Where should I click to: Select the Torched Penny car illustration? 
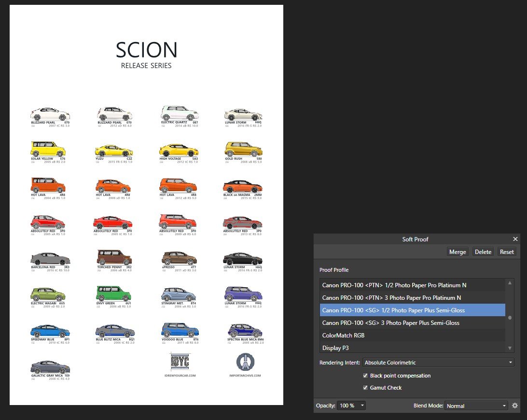[114, 258]
